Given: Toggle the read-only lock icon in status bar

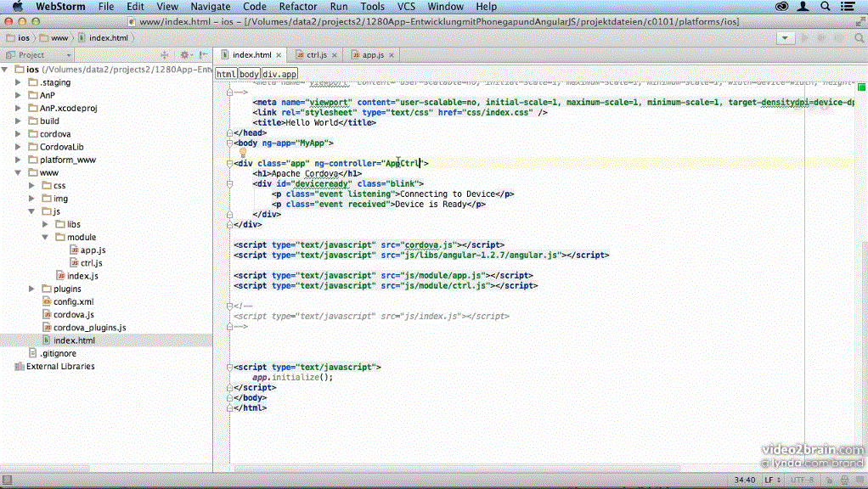Looking at the screenshot, I should click(831, 480).
